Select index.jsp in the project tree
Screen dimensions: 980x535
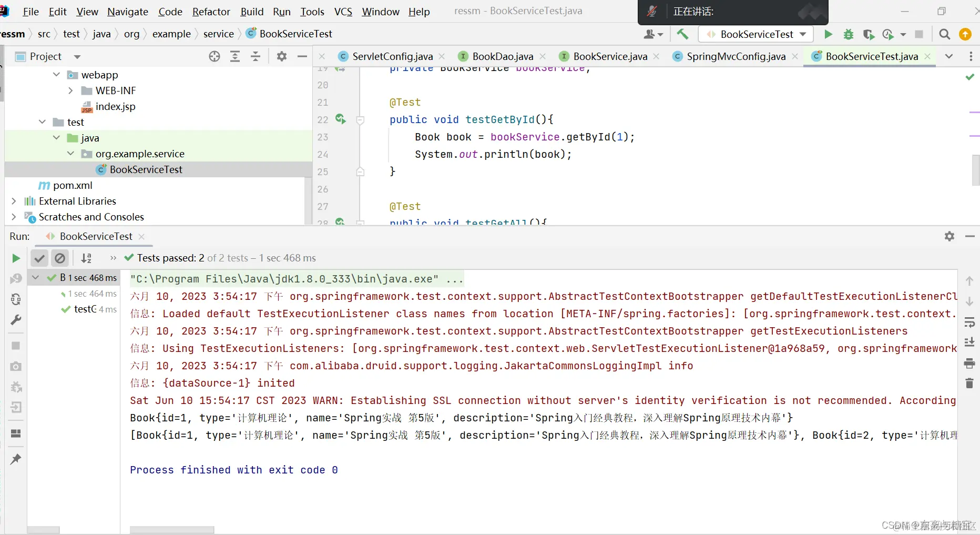[x=115, y=106]
